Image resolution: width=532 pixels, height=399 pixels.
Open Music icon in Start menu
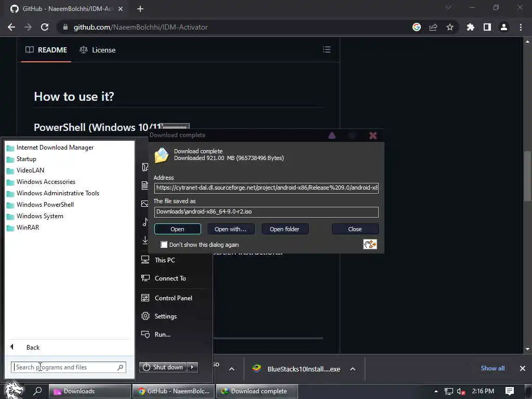(145, 222)
